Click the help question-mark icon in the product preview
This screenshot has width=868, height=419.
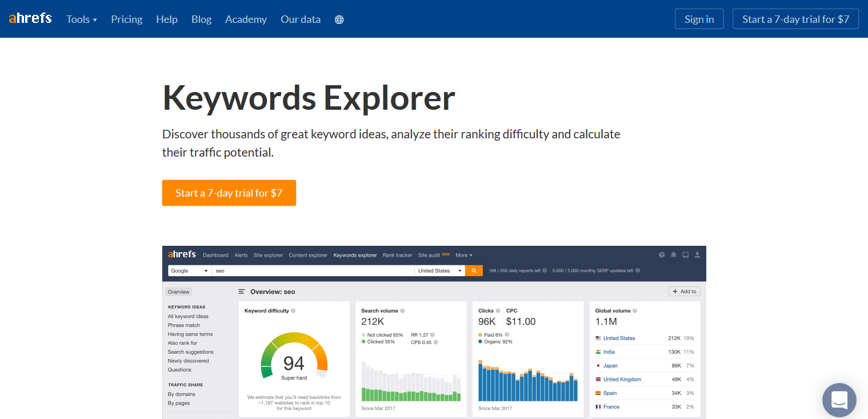click(x=662, y=255)
